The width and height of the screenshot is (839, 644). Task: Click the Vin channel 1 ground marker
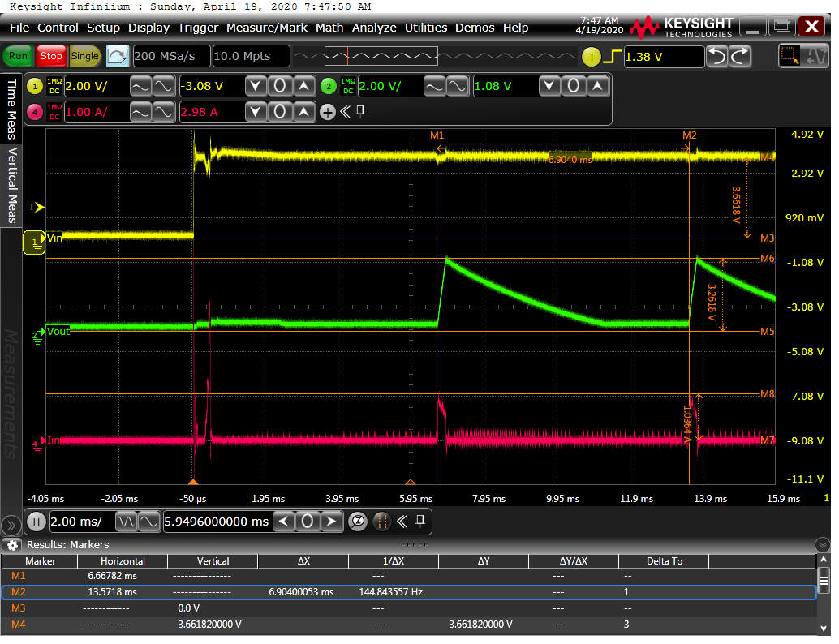point(34,243)
